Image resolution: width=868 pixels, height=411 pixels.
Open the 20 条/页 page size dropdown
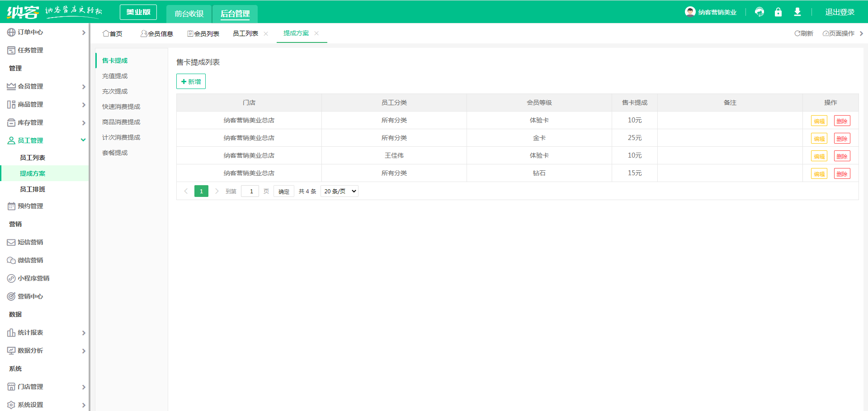(340, 191)
